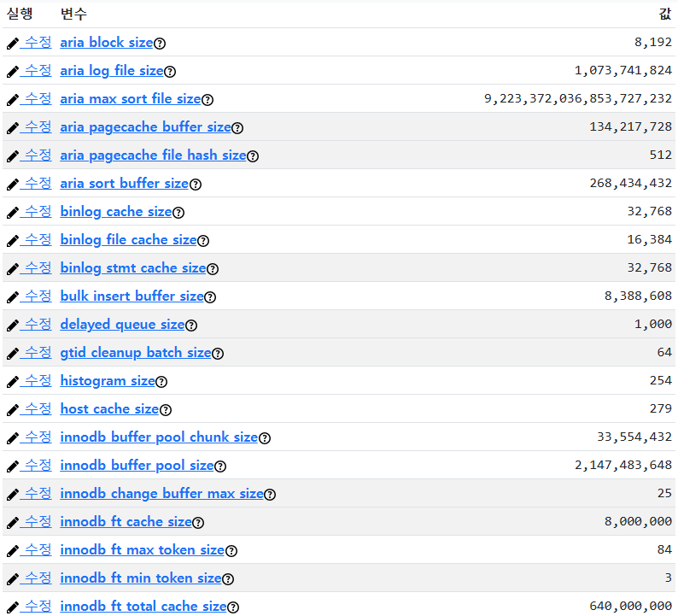Image resolution: width=678 pixels, height=616 pixels.
Task: Click 수정 for aria log file size
Action: [29, 71]
